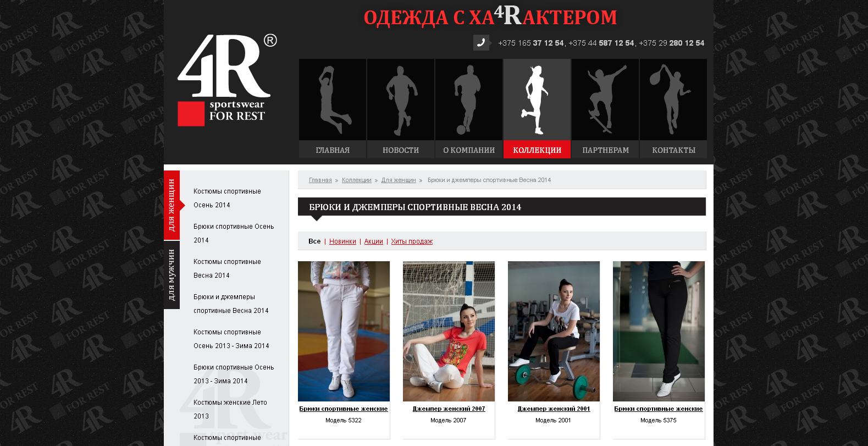
Task: Open product link above Модель 5322
Action: (x=344, y=409)
